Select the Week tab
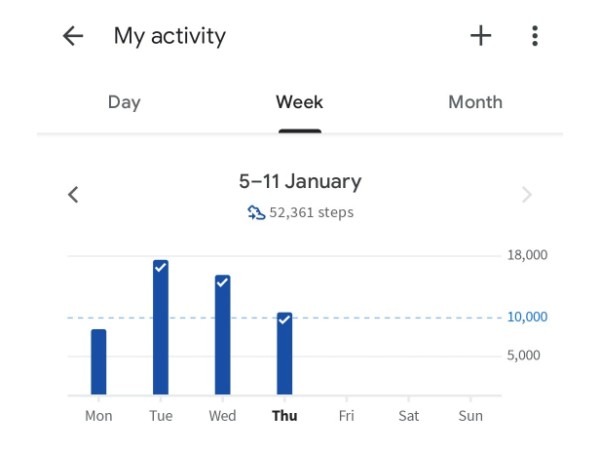600x450 pixels. (300, 102)
